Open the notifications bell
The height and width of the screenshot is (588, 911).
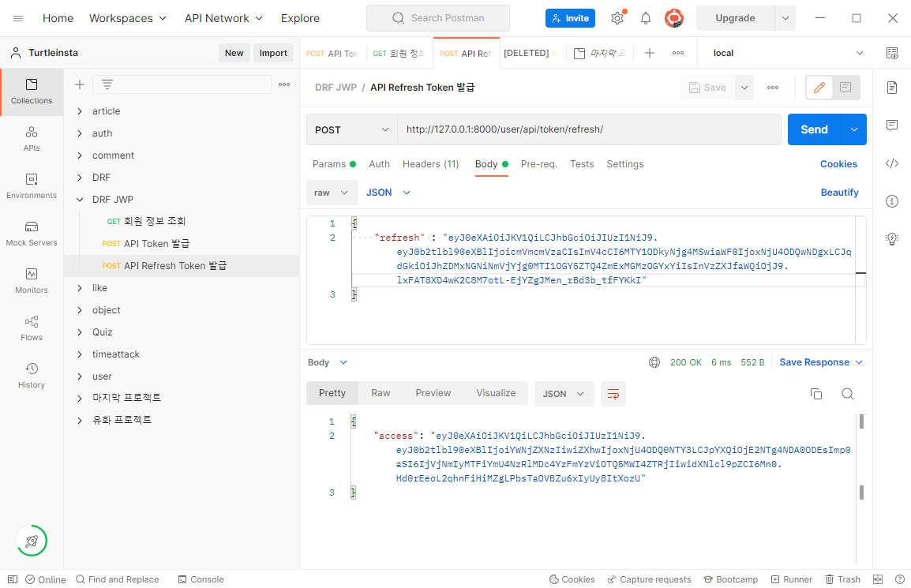coord(646,18)
